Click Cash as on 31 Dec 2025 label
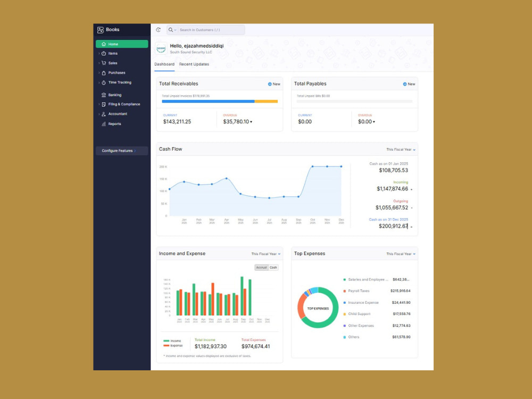 pos(388,220)
